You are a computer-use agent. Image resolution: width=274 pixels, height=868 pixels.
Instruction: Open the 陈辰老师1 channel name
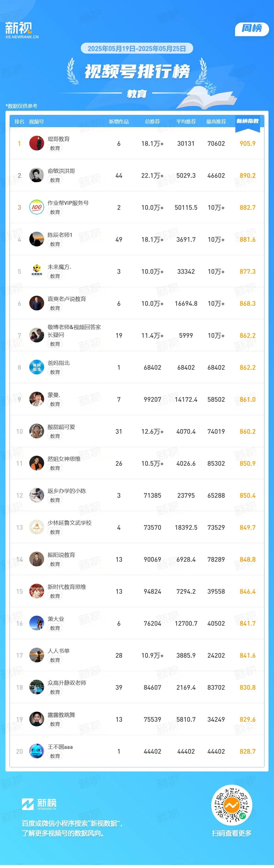(x=60, y=235)
